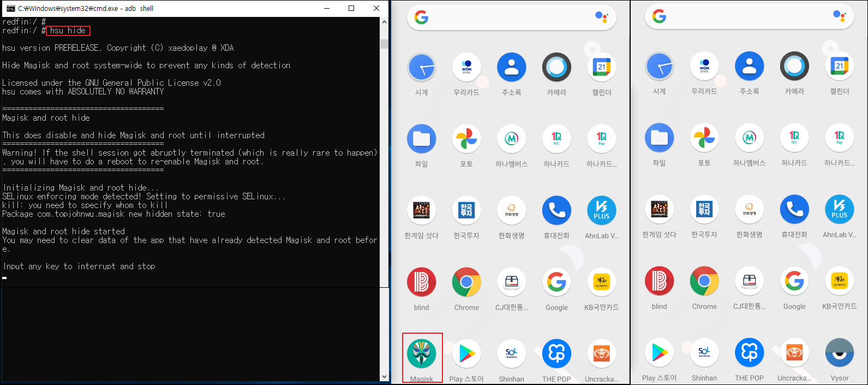Viewport: 868px width, 385px height.
Task: Click the cmd window scrollbar up arrow
Action: pyautogui.click(x=385, y=22)
